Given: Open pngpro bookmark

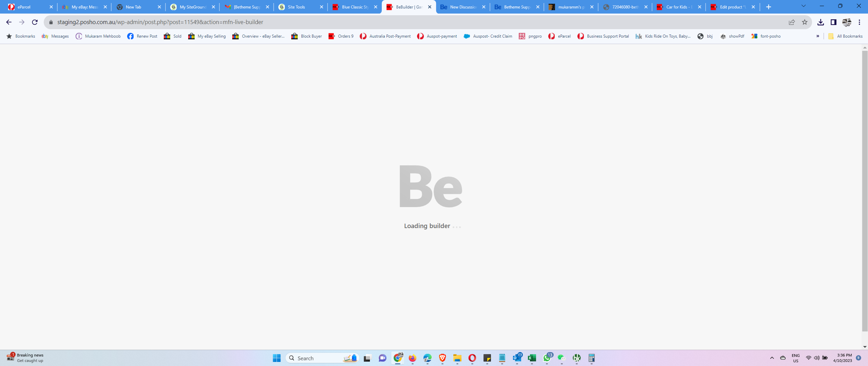Looking at the screenshot, I should (530, 36).
